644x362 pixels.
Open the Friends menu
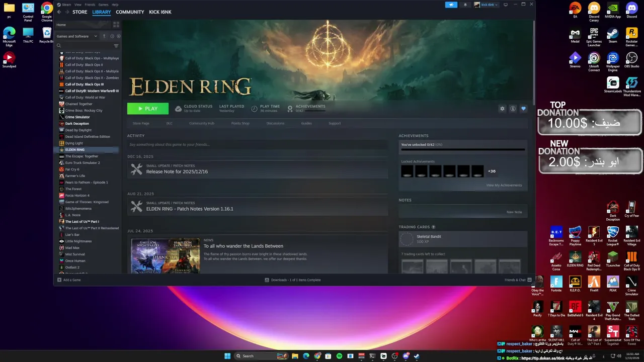(90, 5)
